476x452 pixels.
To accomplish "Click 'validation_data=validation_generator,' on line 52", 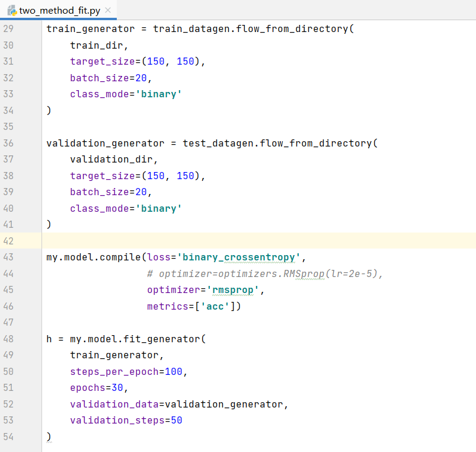I will [x=179, y=405].
